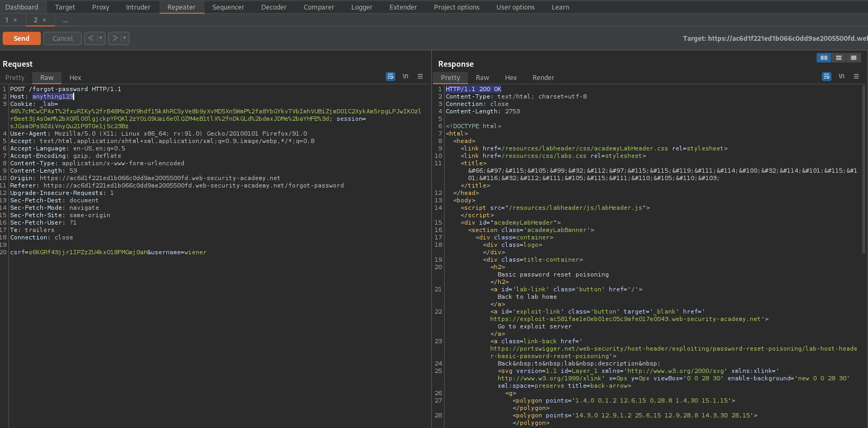Open Request pane options menu icon
Screen dimensions: 868x428
pos(420,76)
